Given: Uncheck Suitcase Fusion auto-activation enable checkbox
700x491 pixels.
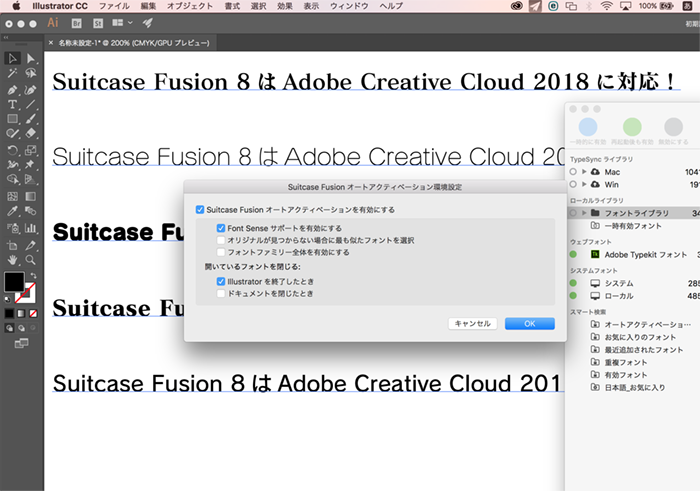Looking at the screenshot, I should click(200, 209).
